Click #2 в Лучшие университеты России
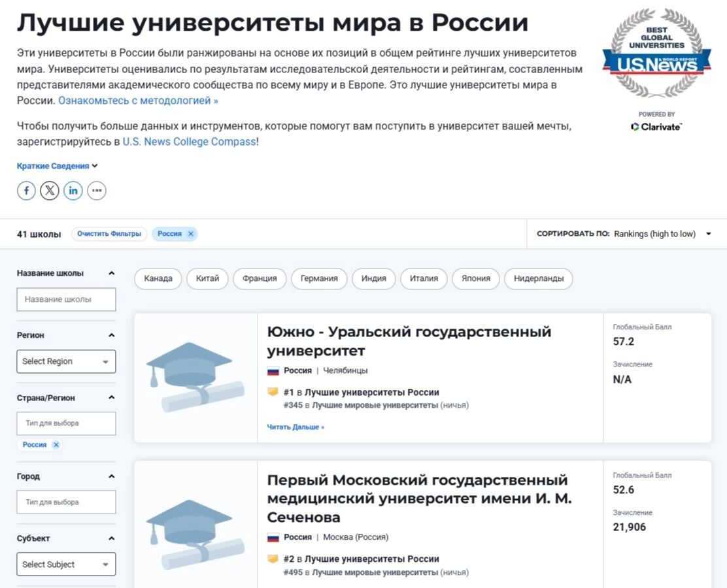This screenshot has height=588, width=727. click(x=361, y=559)
